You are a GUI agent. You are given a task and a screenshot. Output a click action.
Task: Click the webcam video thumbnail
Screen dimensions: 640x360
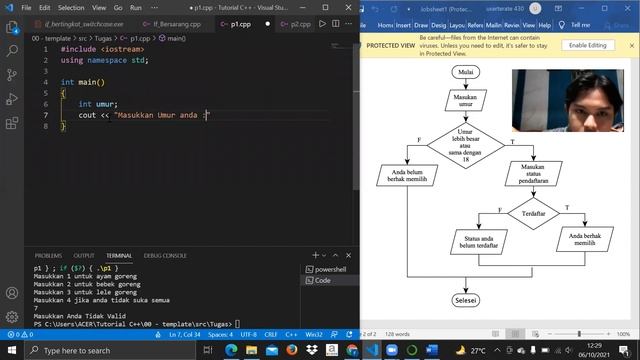568,100
